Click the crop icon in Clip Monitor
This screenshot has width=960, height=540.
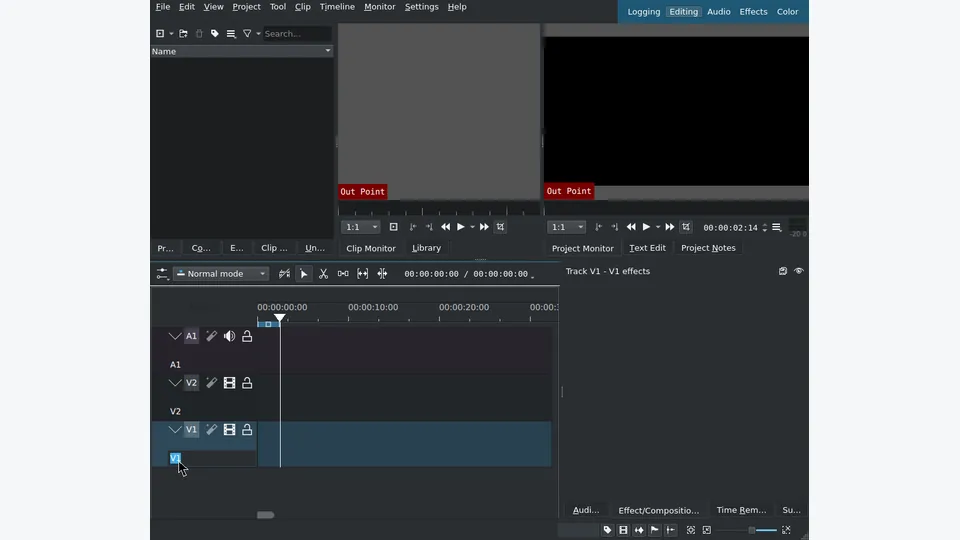(500, 227)
